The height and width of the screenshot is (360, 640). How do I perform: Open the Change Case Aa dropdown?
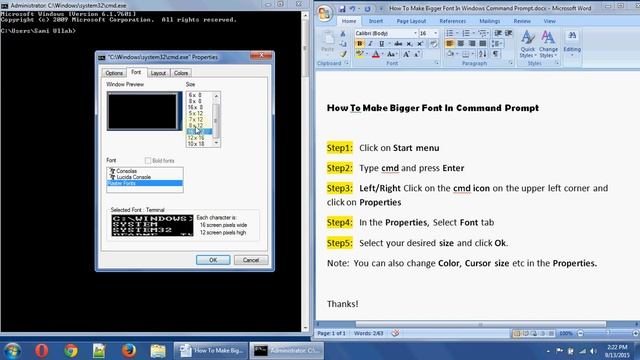392,54
